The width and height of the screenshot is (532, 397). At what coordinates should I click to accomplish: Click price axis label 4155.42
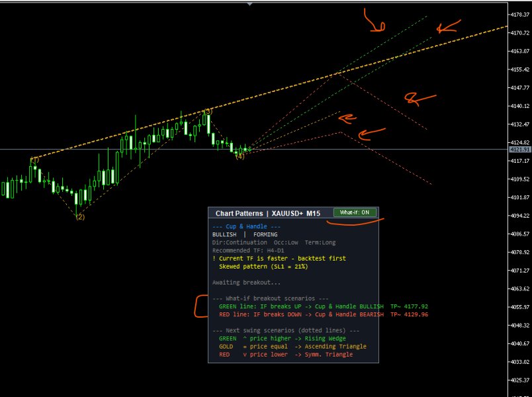pyautogui.click(x=520, y=69)
